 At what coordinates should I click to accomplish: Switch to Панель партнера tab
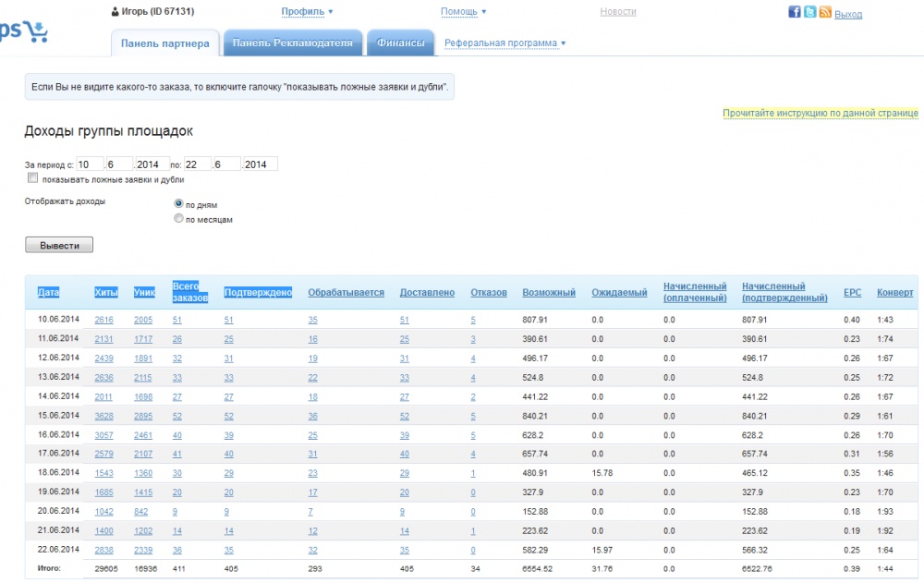(165, 43)
